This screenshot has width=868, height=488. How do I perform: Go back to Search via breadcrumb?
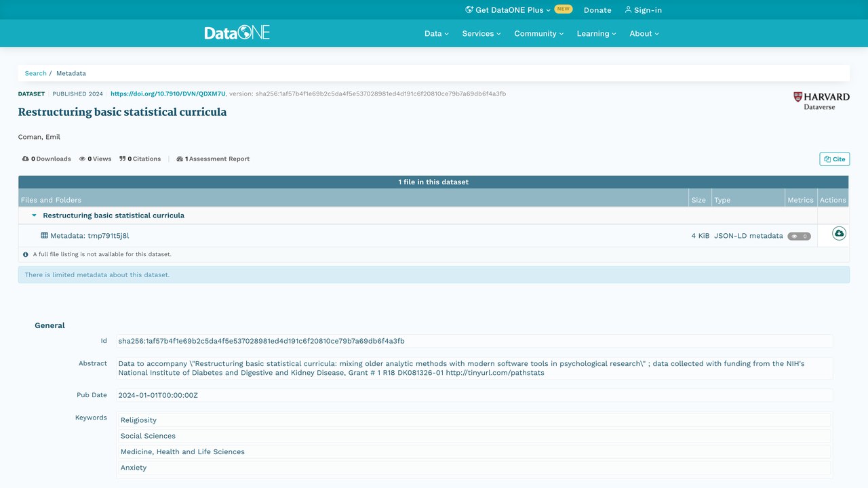36,73
